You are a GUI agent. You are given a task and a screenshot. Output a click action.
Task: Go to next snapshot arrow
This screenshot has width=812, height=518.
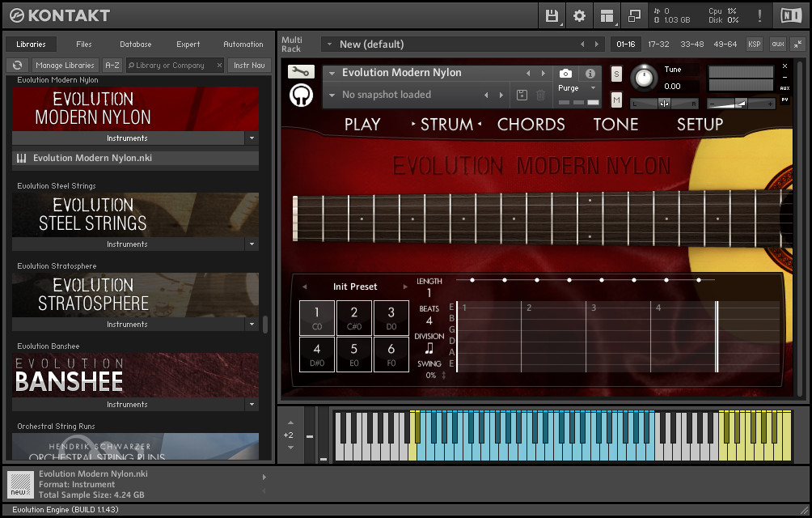point(501,95)
